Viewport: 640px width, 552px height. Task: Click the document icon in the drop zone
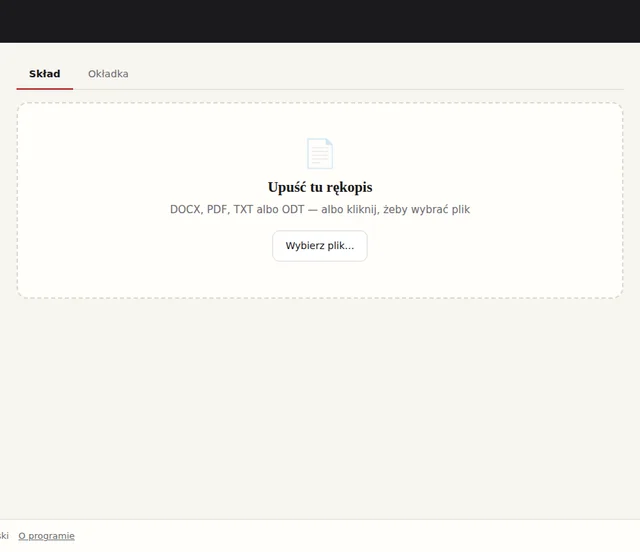point(320,154)
